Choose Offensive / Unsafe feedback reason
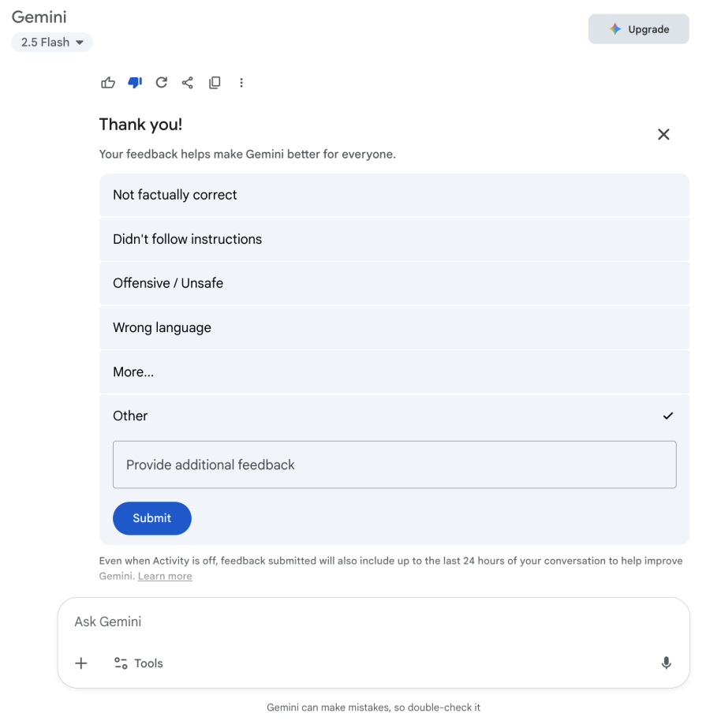Screen dimensions: 706x728 tap(394, 283)
